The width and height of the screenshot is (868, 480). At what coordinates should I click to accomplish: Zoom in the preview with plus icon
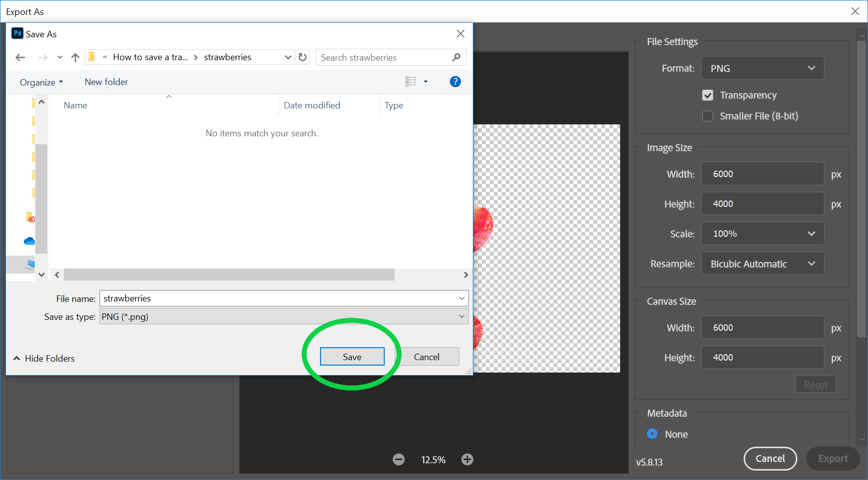click(467, 460)
